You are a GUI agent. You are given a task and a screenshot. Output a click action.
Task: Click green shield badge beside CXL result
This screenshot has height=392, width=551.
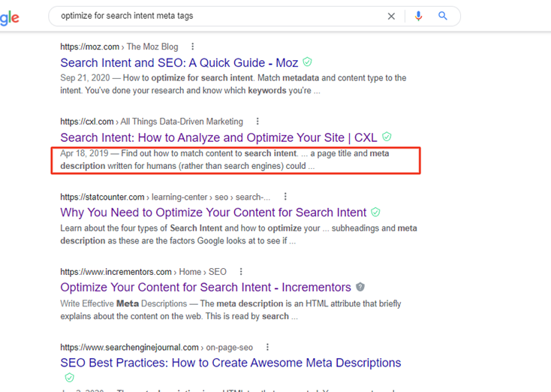pyautogui.click(x=387, y=137)
